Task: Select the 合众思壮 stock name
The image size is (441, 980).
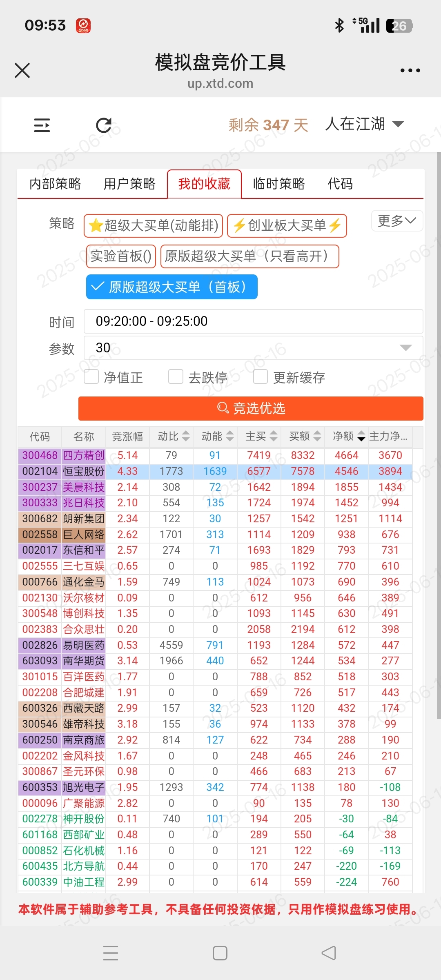Action: click(84, 629)
